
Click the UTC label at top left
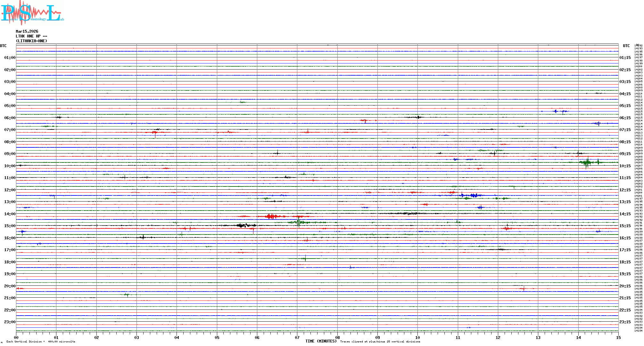[3, 46]
